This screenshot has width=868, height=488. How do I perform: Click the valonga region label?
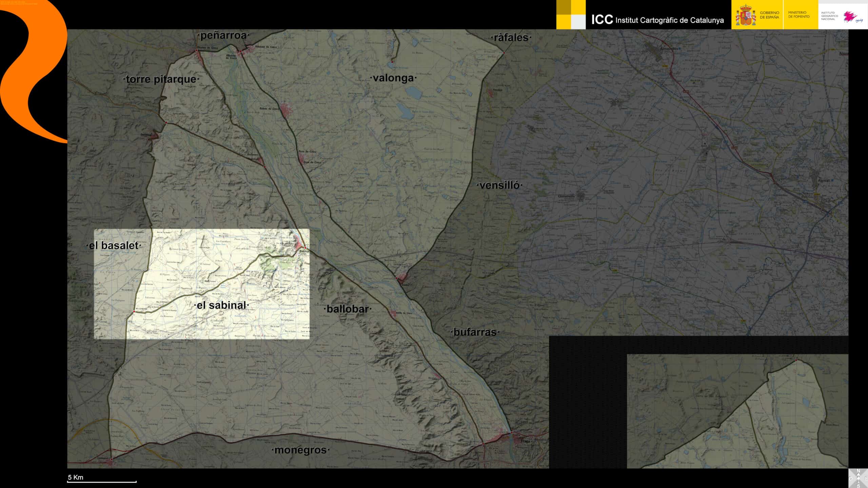pyautogui.click(x=393, y=78)
